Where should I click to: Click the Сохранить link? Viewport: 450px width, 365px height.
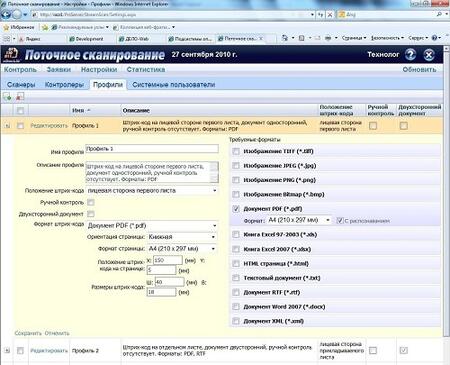(x=28, y=333)
